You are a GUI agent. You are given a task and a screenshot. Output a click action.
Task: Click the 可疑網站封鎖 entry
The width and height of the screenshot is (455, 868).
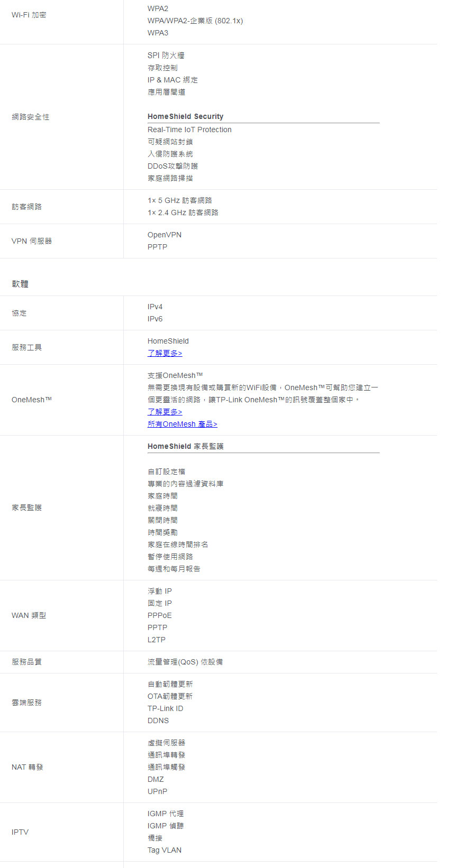click(170, 142)
